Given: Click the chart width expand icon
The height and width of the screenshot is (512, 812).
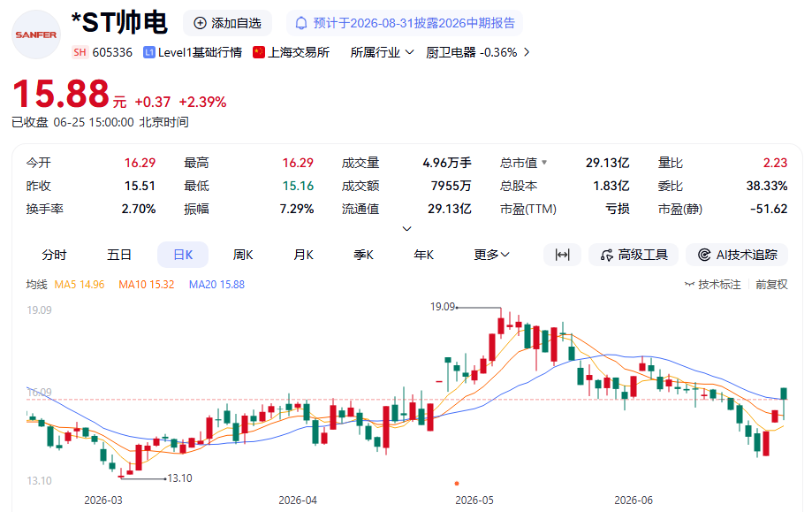Looking at the screenshot, I should [562, 255].
